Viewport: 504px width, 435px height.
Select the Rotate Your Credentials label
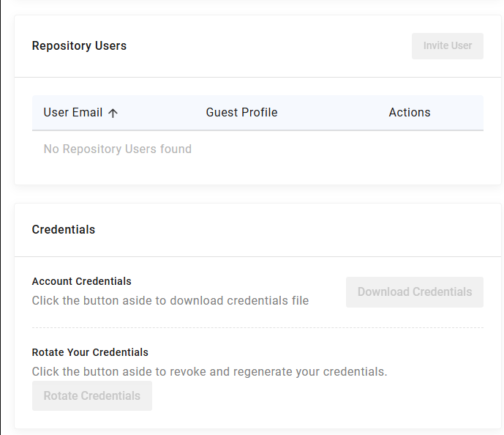pyautogui.click(x=90, y=352)
